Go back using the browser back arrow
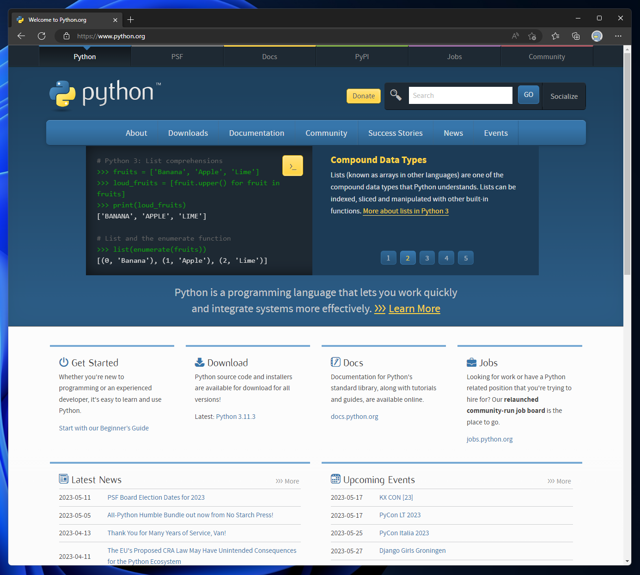Viewport: 640px width, 575px height. (x=21, y=36)
